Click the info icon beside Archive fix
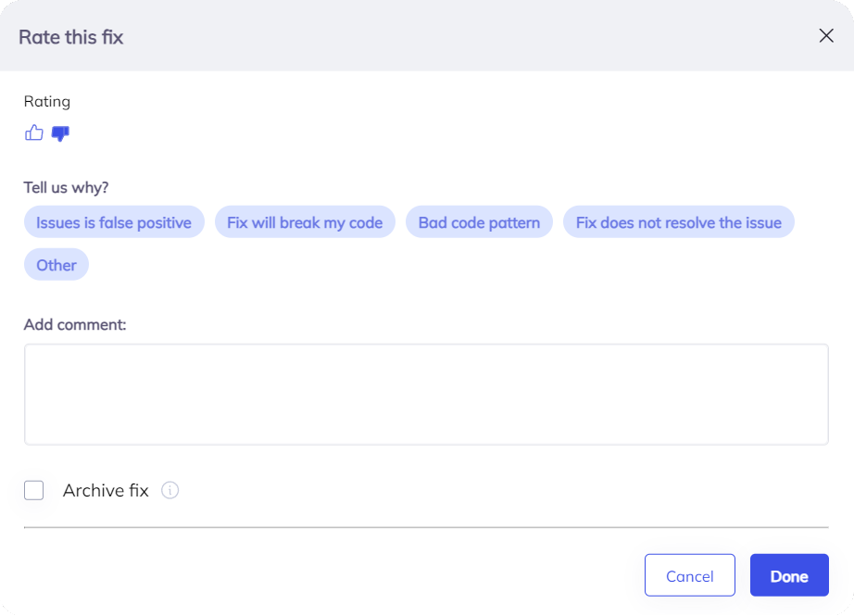Image resolution: width=854 pixels, height=616 pixels. click(170, 491)
